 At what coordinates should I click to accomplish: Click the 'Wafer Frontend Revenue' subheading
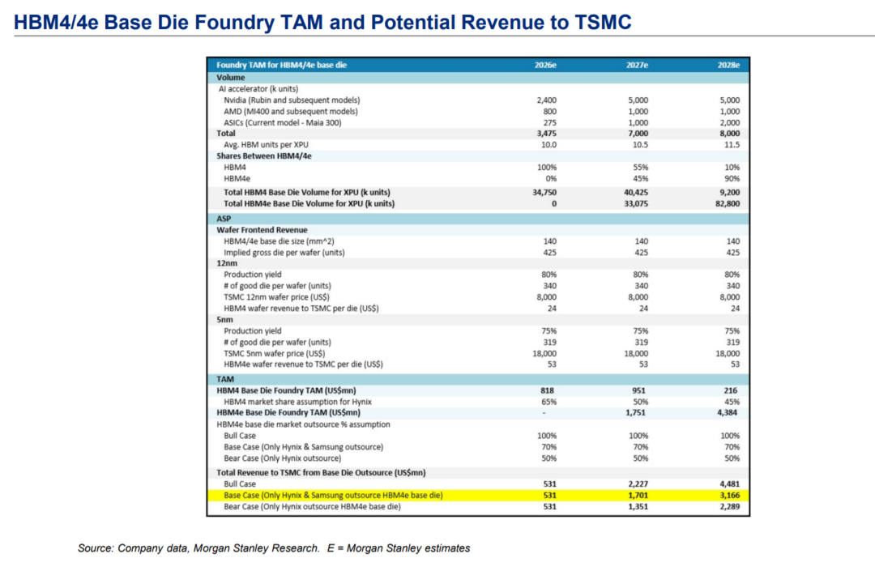click(262, 230)
